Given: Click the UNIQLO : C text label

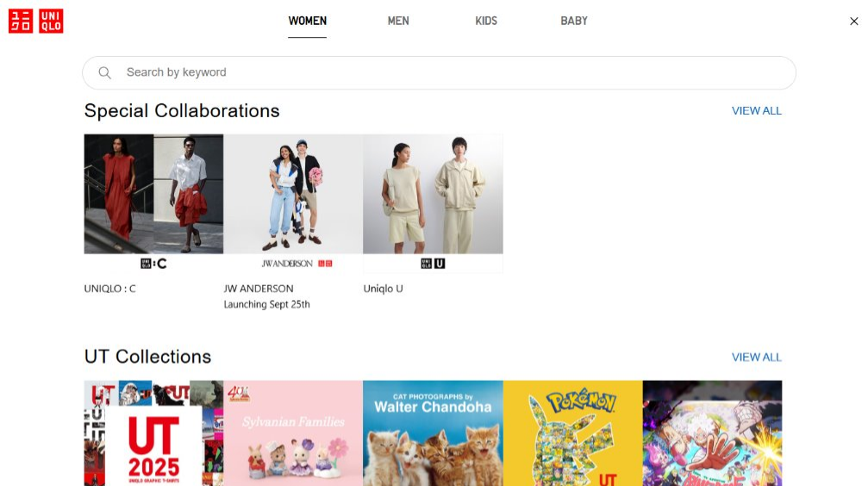Looking at the screenshot, I should (109, 289).
